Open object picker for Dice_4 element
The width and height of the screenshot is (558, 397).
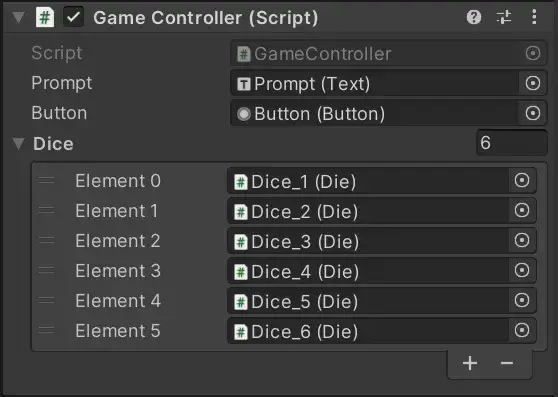coord(522,270)
